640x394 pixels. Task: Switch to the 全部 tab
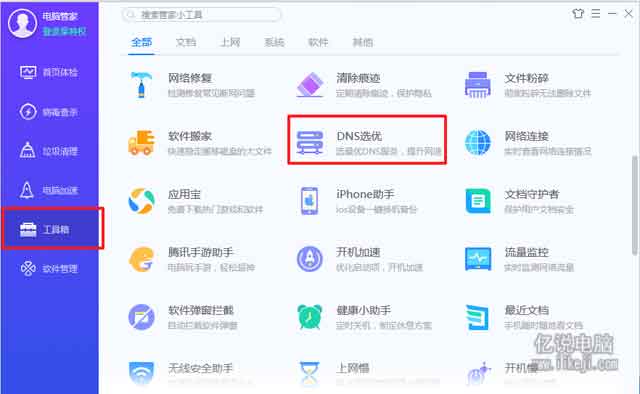point(141,42)
